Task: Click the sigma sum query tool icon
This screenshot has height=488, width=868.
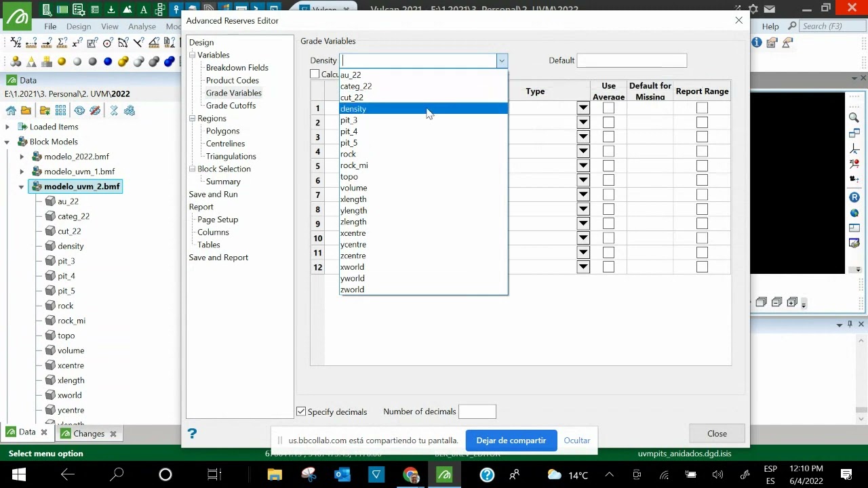Action: tap(62, 43)
